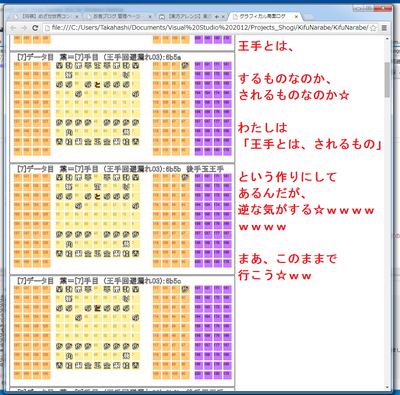Open a new tab with the new-tab button
The width and height of the screenshot is (400, 395).
click(309, 17)
